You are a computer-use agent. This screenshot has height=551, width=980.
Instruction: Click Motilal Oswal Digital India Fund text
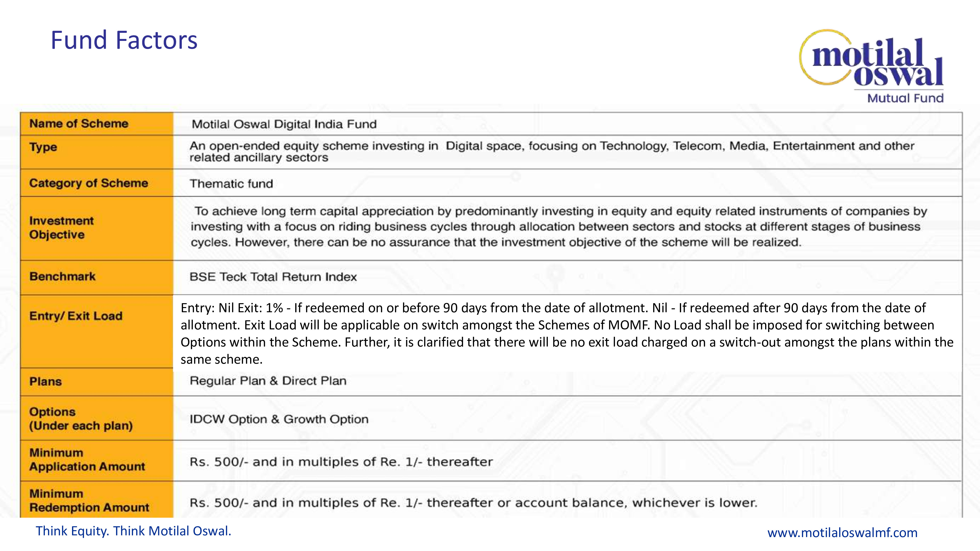coord(284,124)
